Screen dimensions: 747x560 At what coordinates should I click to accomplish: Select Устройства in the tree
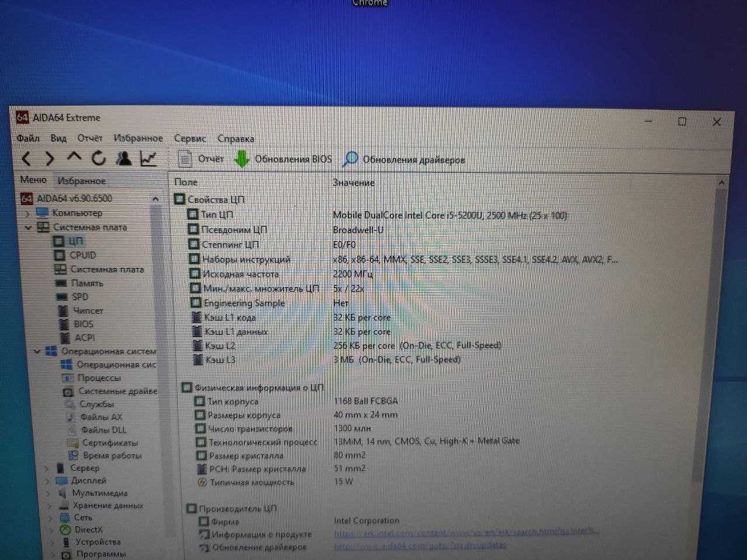point(91,542)
